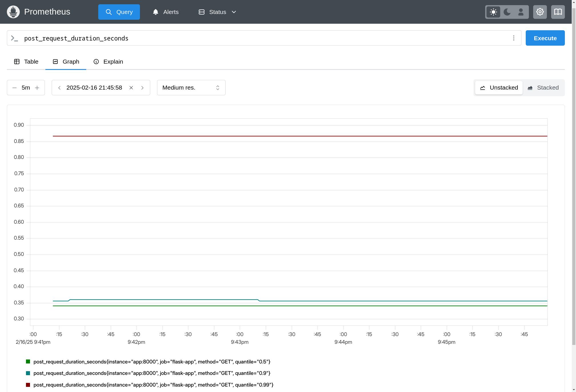The height and width of the screenshot is (392, 576).
Task: Switch to the Explain tab
Action: point(108,62)
